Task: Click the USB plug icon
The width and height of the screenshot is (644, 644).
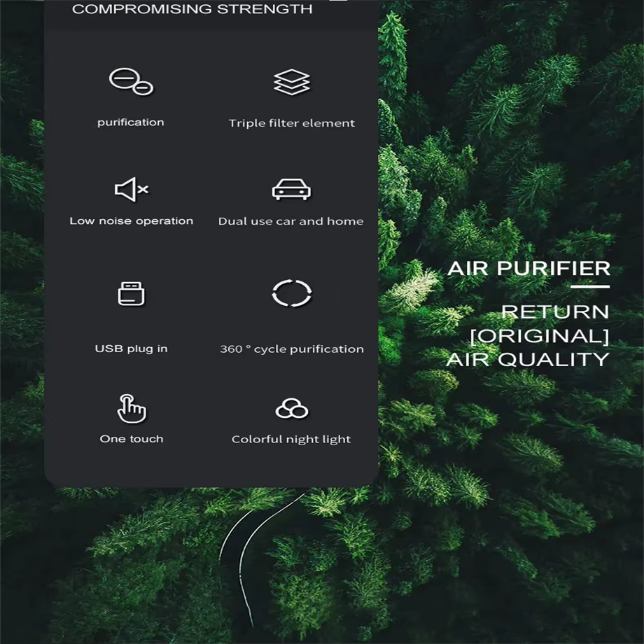Action: point(131,294)
